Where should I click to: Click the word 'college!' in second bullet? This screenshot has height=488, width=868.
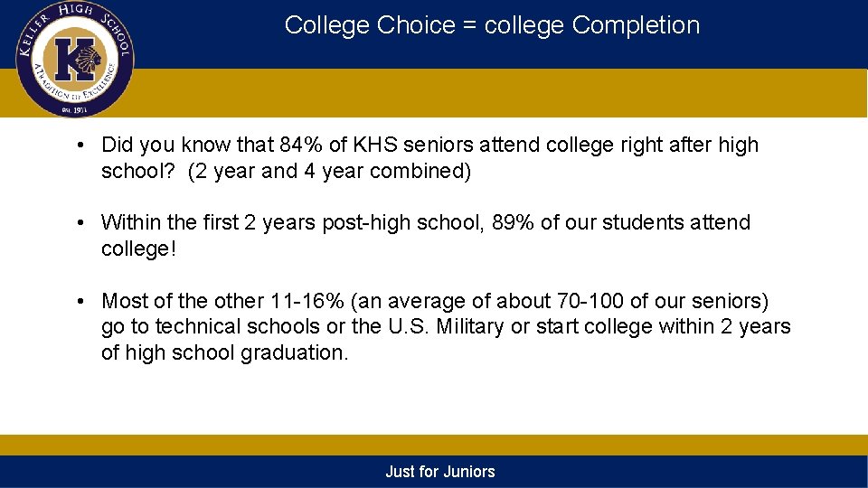pos(139,249)
